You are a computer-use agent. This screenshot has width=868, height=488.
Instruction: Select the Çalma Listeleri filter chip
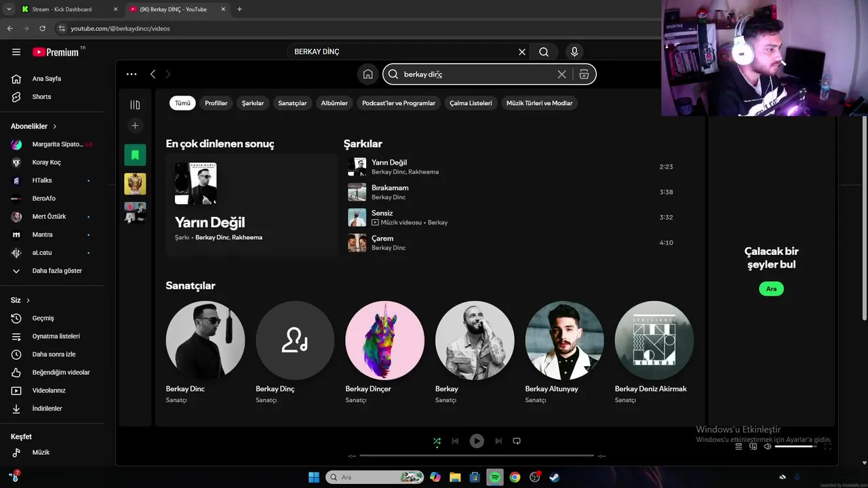click(471, 103)
